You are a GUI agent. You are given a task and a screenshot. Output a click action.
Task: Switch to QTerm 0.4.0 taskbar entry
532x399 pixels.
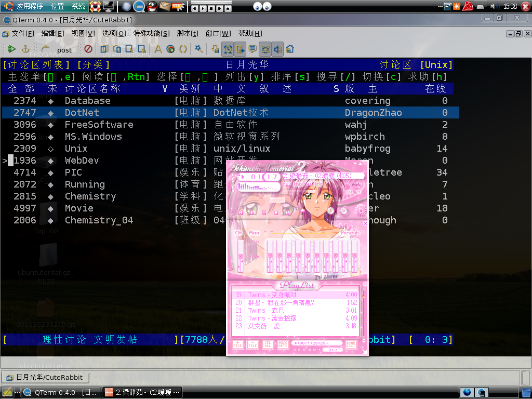61,393
